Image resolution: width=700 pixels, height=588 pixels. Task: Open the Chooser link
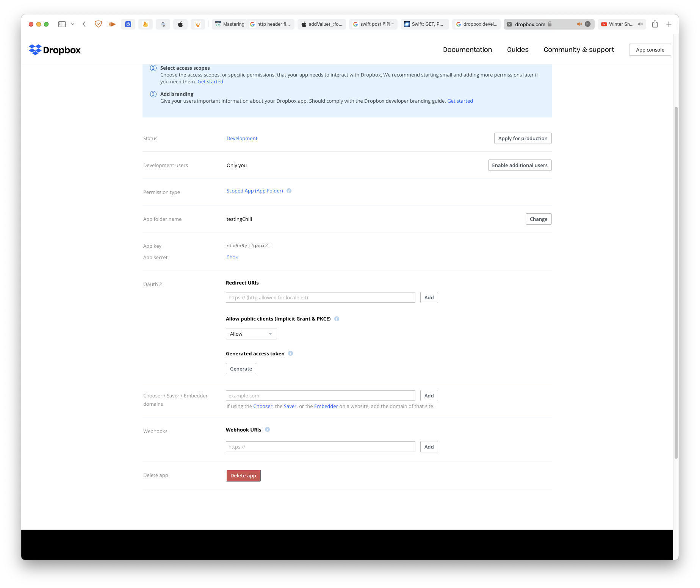263,406
